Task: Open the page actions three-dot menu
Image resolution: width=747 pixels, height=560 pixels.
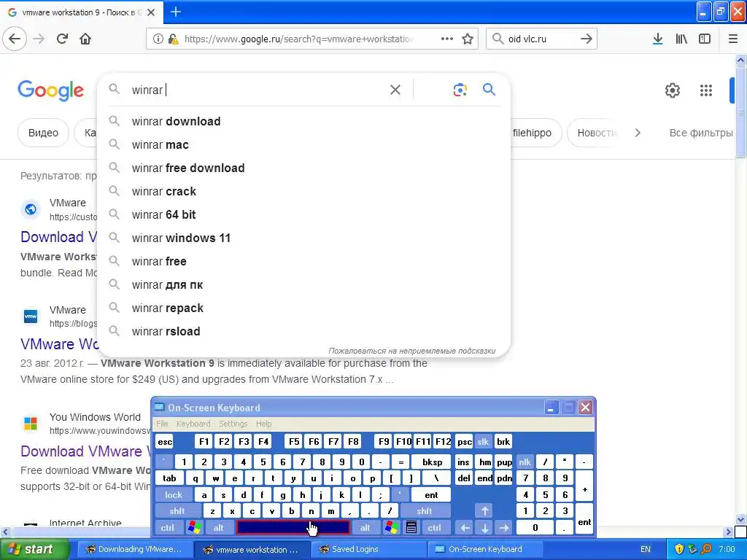Action: coord(447,39)
